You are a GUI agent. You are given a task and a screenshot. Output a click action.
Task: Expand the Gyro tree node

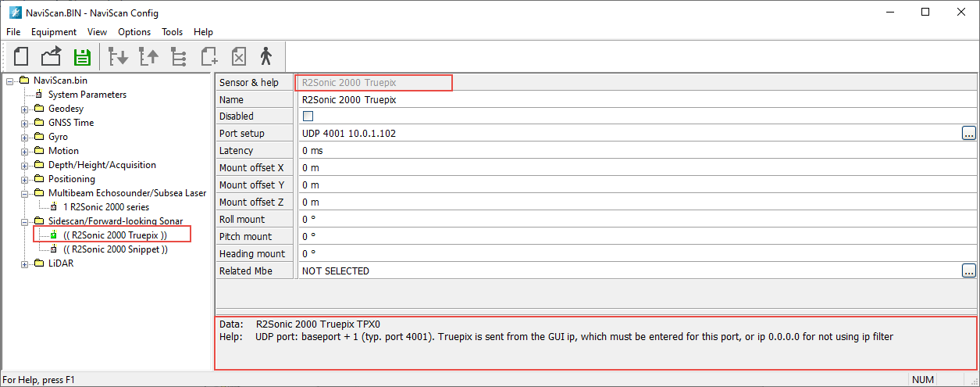(24, 137)
